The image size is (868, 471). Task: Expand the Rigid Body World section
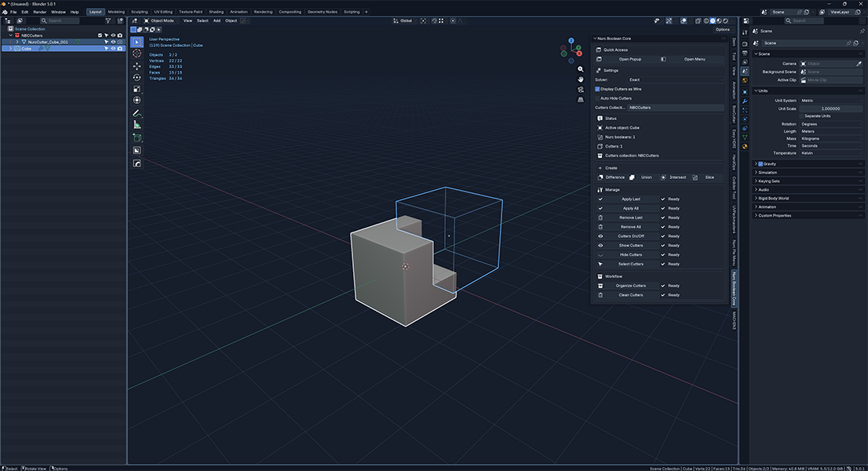point(773,198)
